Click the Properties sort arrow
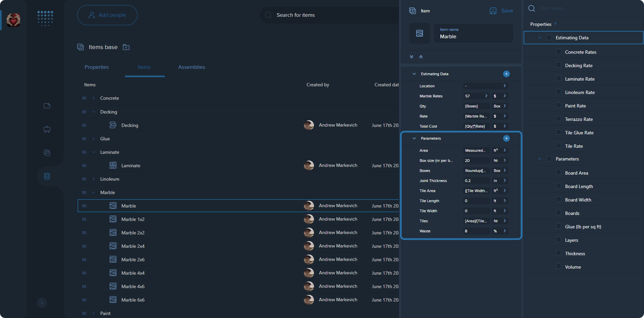This screenshot has width=644, height=318. tap(555, 24)
